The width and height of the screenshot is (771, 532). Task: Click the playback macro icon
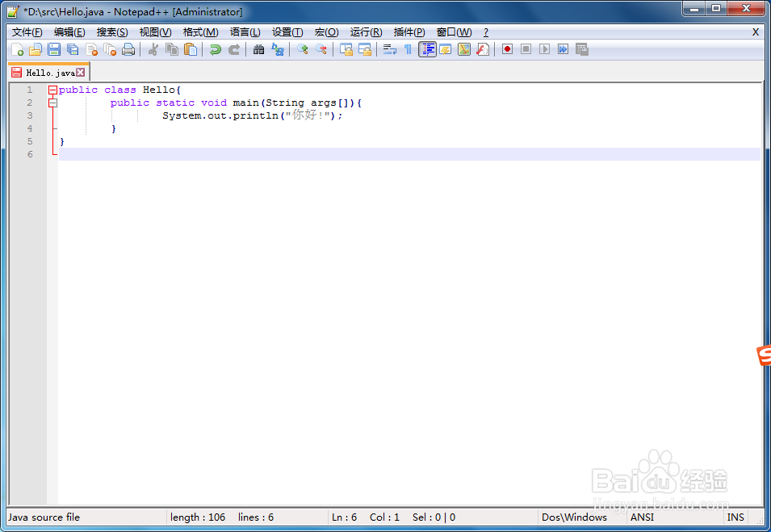click(x=544, y=50)
